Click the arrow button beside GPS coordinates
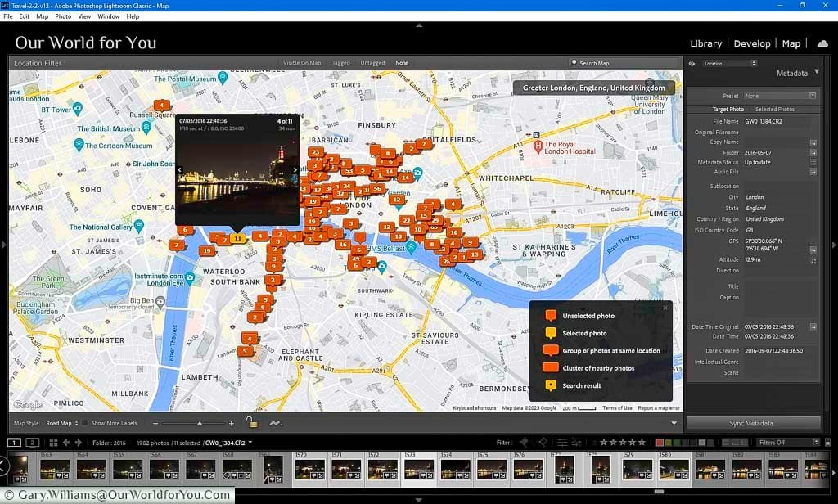The width and height of the screenshot is (838, 504). point(813,250)
